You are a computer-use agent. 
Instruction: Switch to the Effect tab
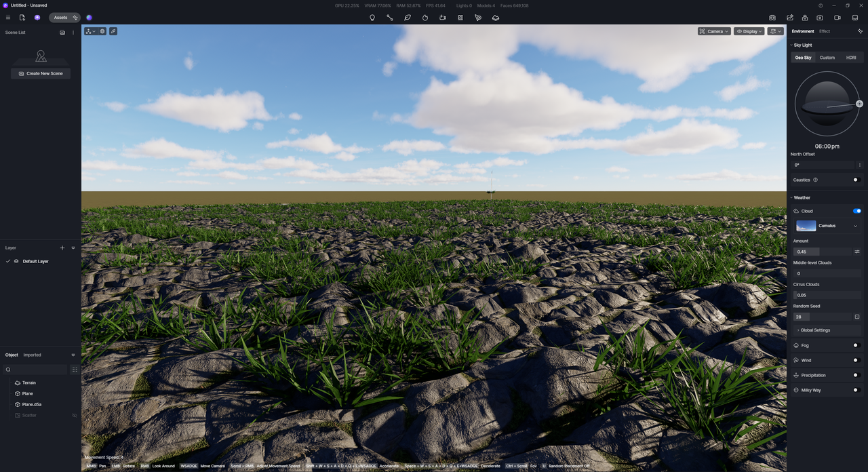(x=825, y=31)
